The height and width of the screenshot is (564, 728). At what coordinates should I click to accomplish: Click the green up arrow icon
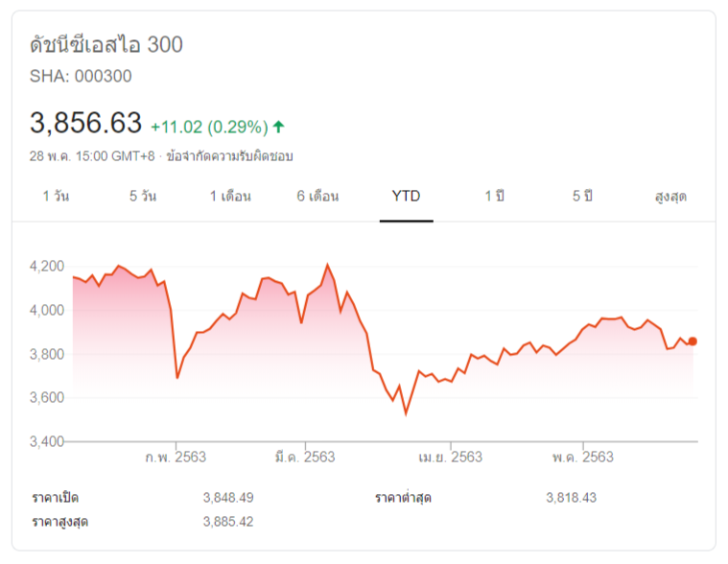pos(279,126)
